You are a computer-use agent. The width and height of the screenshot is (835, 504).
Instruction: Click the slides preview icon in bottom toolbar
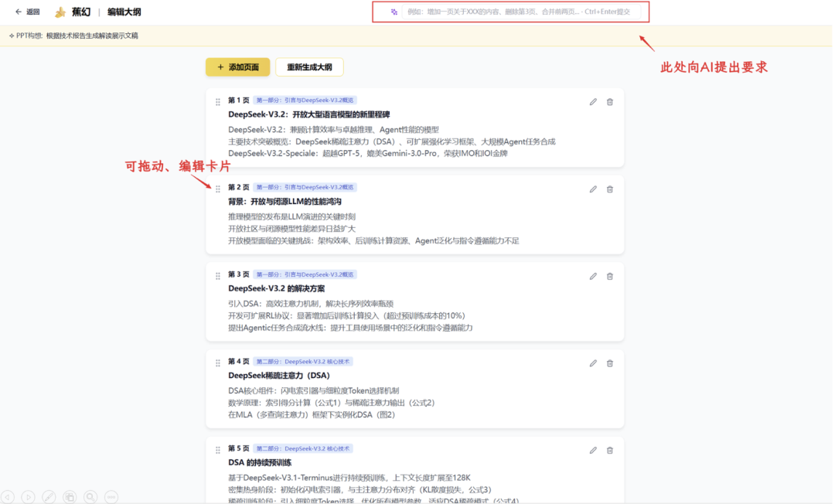click(70, 497)
